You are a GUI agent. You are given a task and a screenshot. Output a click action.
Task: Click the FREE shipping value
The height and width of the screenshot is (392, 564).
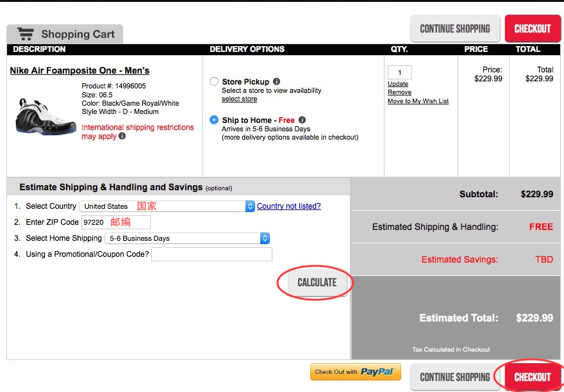click(541, 227)
